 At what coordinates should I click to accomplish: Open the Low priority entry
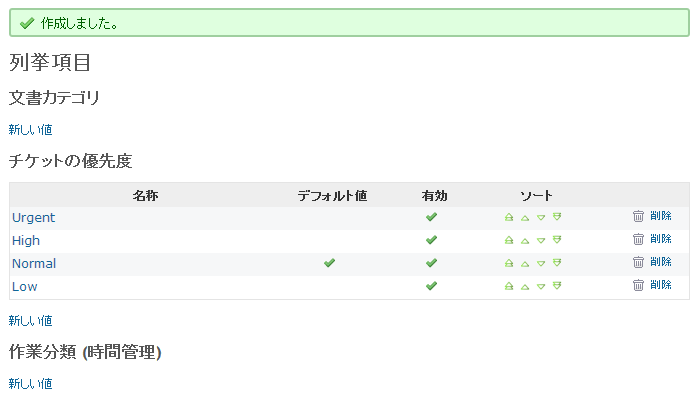click(x=24, y=287)
